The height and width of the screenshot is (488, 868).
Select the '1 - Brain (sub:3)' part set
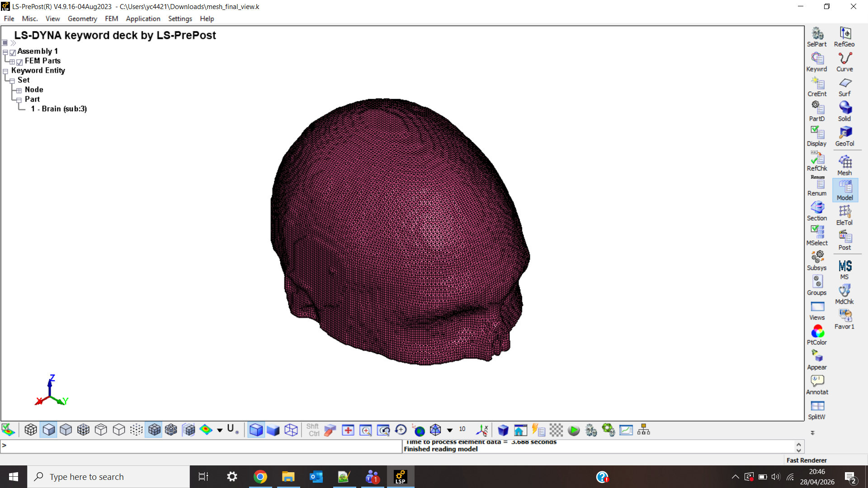(59, 109)
